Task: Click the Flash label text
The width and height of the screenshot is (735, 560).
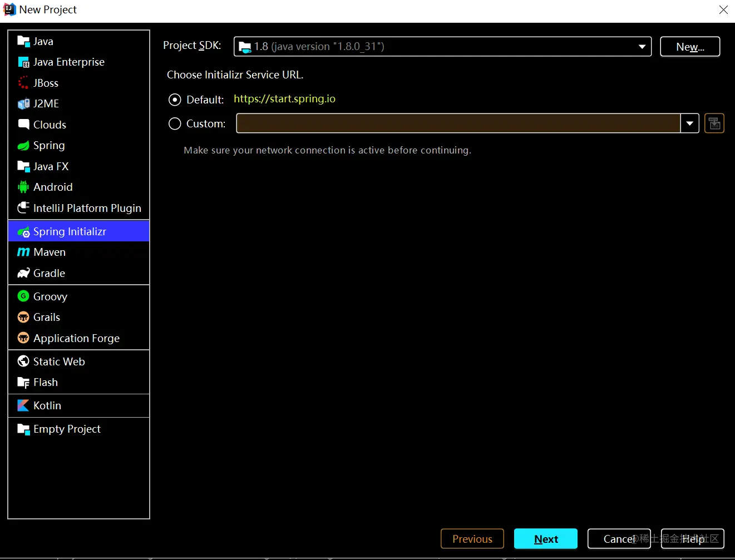Action: (46, 382)
